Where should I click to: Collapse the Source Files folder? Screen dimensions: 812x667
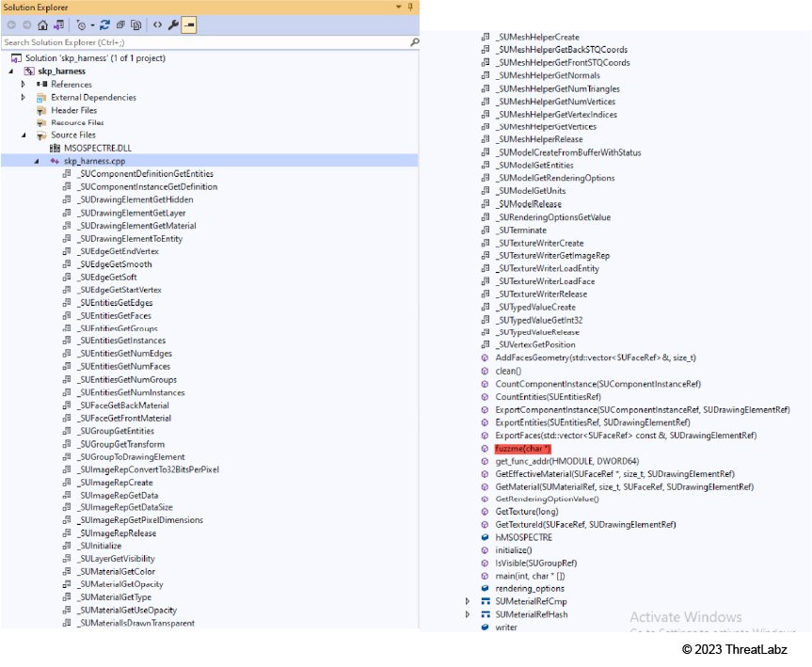pos(23,135)
